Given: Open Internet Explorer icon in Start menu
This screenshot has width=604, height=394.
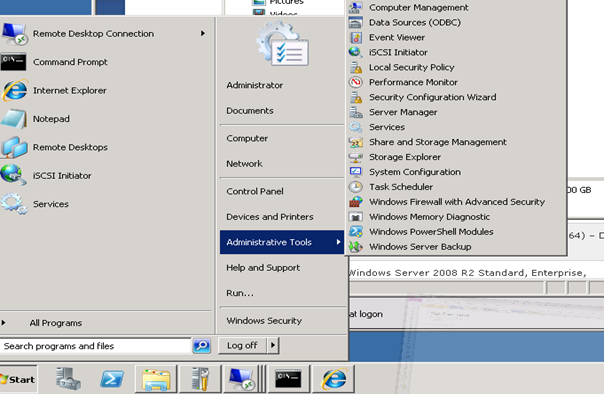Looking at the screenshot, I should tap(15, 91).
